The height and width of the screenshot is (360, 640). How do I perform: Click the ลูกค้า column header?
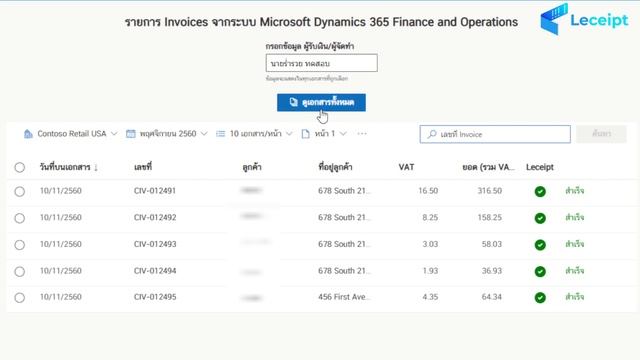point(252,167)
